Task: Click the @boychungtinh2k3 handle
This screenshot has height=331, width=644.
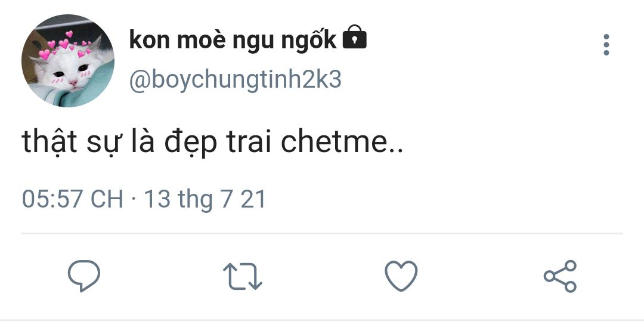Action: 236,80
